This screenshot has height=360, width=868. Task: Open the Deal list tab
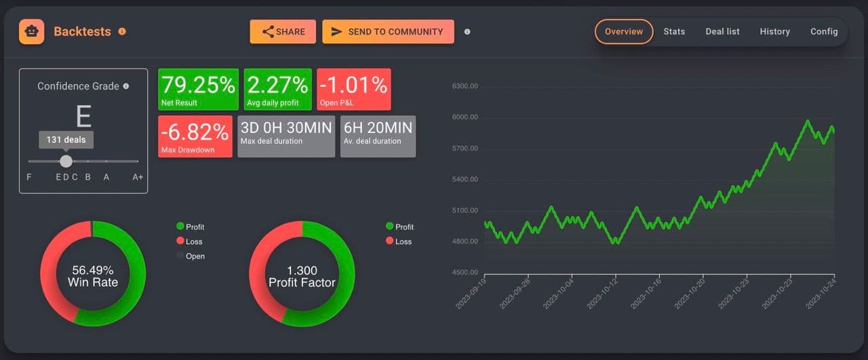(722, 32)
